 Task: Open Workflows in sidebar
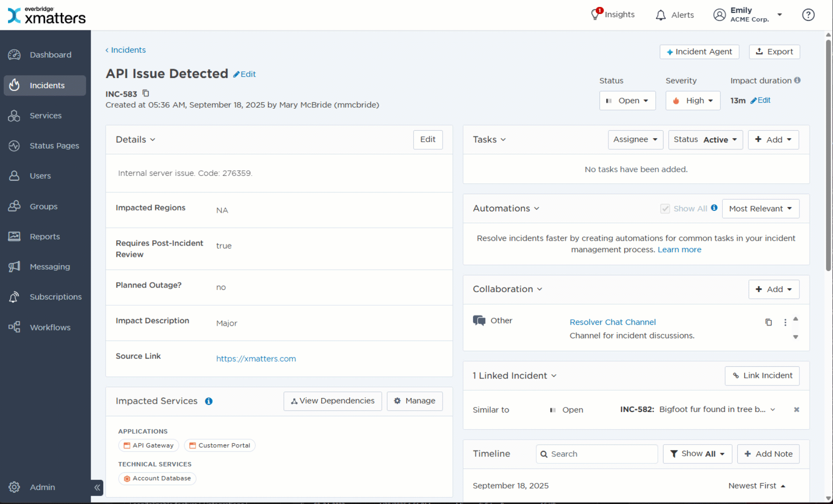45,328
